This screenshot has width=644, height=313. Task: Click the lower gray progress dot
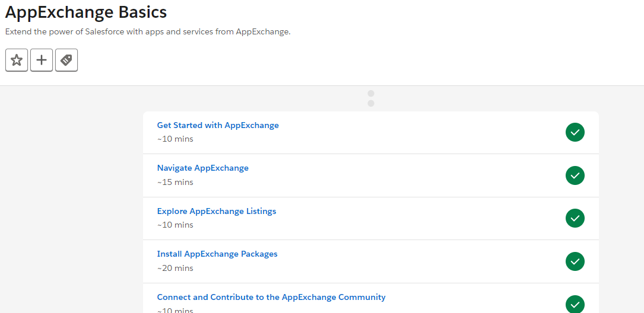tap(371, 103)
